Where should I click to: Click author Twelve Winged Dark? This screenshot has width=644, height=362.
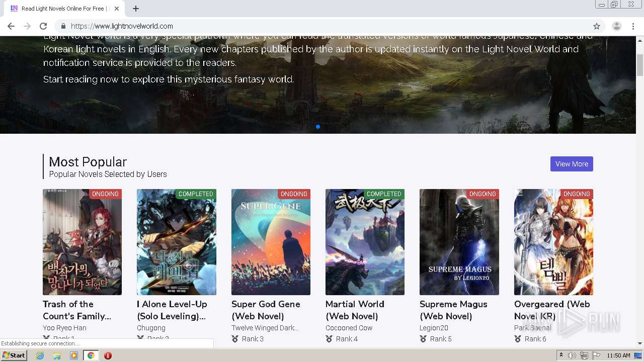(x=265, y=328)
